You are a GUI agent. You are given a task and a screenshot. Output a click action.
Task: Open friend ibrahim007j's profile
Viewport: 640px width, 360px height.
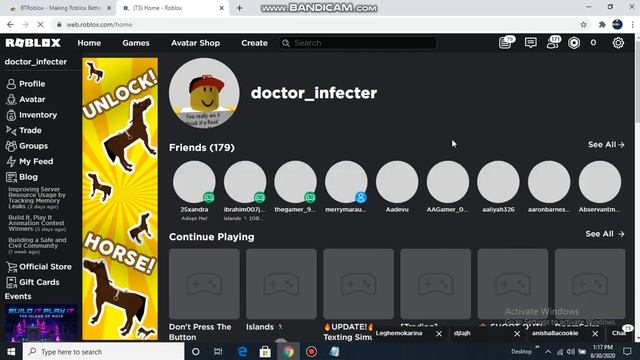pos(245,182)
